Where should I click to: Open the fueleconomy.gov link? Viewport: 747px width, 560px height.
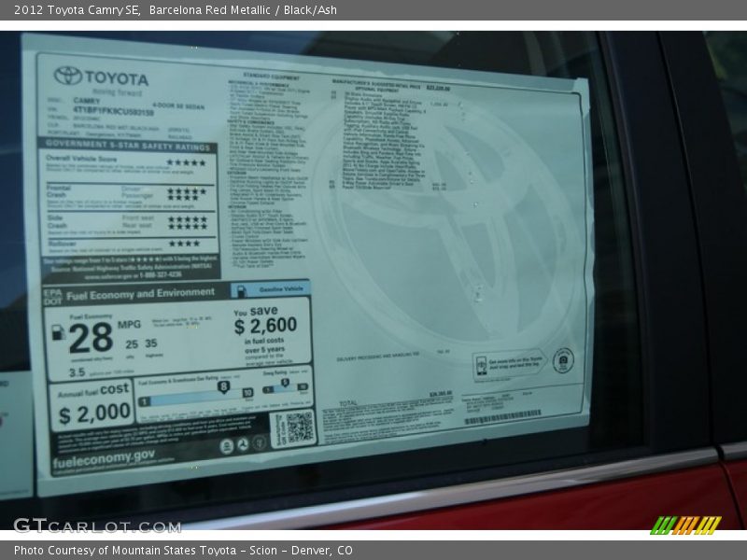point(104,457)
